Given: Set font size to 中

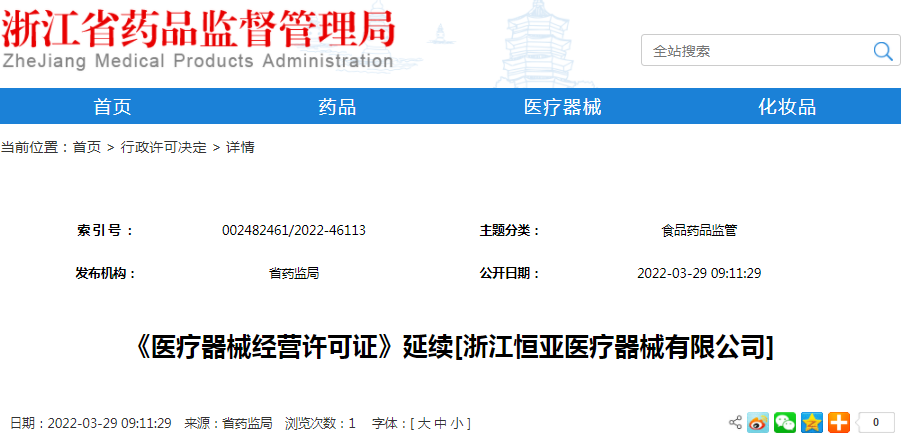Looking at the screenshot, I should pyautogui.click(x=440, y=424).
